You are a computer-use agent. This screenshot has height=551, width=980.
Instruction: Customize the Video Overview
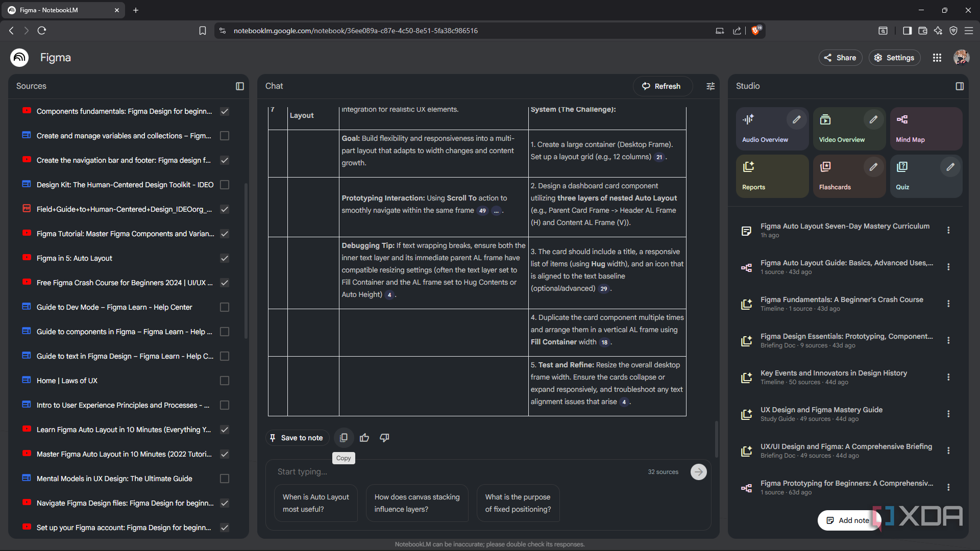click(x=874, y=119)
